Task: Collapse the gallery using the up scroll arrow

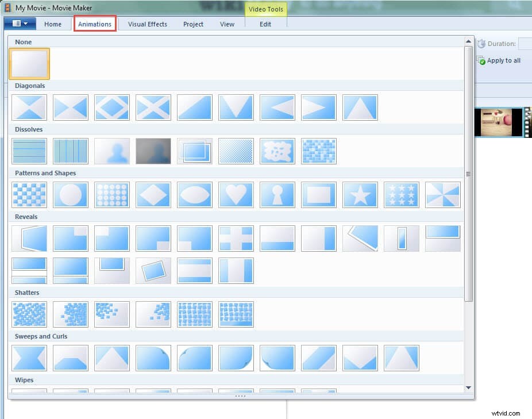Action: pos(468,40)
